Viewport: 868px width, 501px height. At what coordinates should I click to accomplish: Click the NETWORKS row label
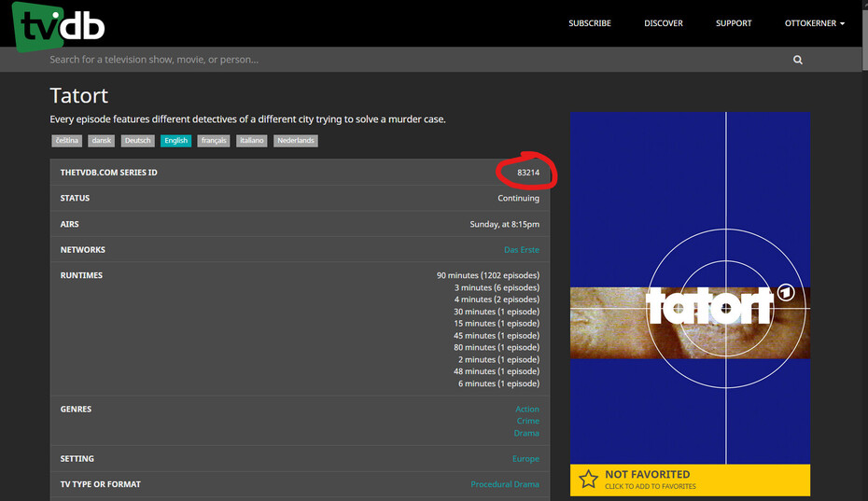coord(82,250)
